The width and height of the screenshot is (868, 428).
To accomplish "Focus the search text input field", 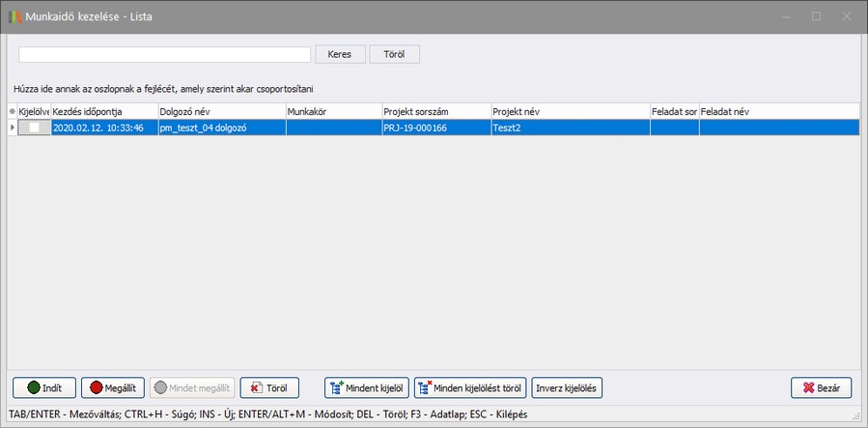I will [x=164, y=54].
